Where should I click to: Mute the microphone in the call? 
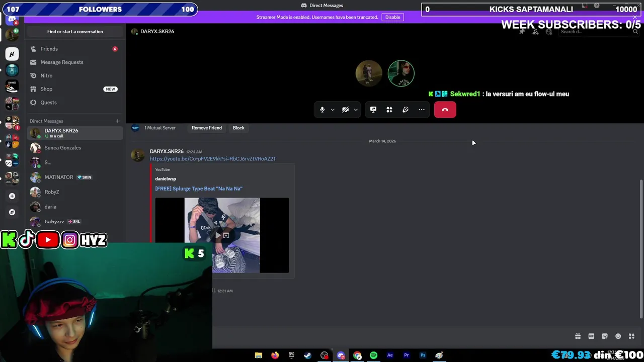pyautogui.click(x=323, y=110)
